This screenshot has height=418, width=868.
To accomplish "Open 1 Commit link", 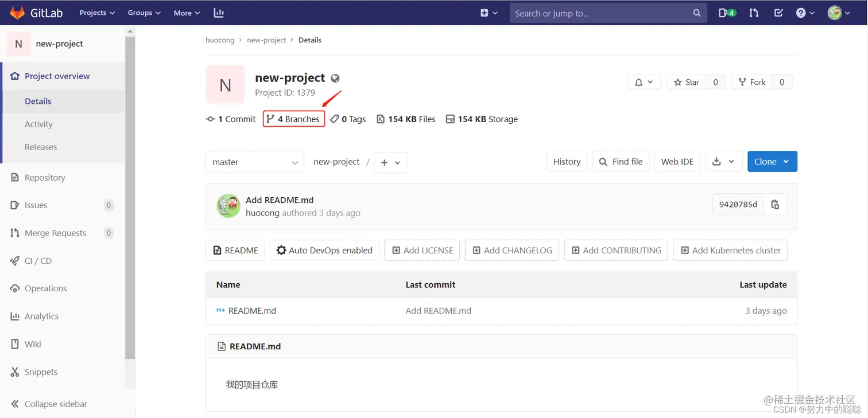I will pos(231,119).
